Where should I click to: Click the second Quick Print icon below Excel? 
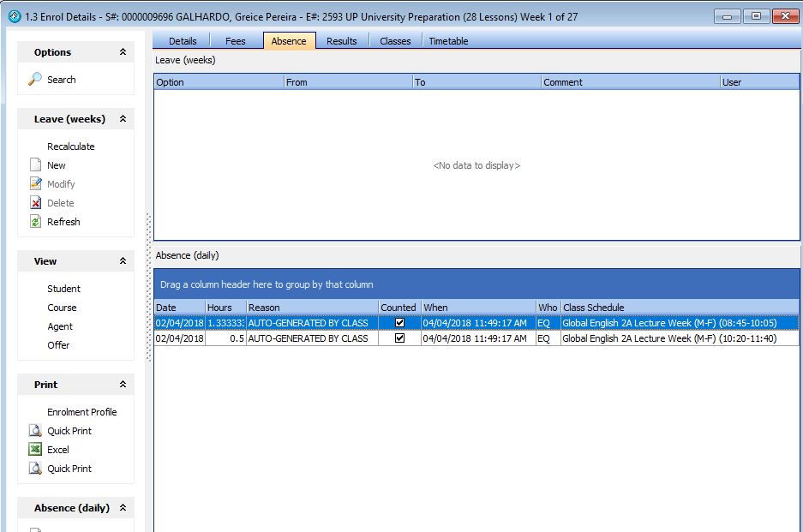coord(35,469)
